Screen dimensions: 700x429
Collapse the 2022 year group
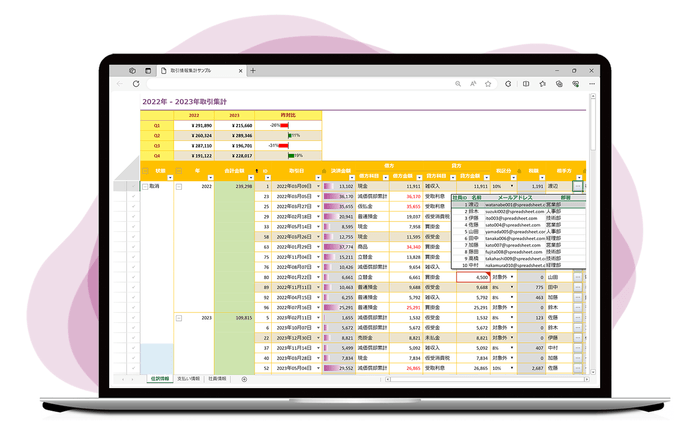(x=179, y=187)
